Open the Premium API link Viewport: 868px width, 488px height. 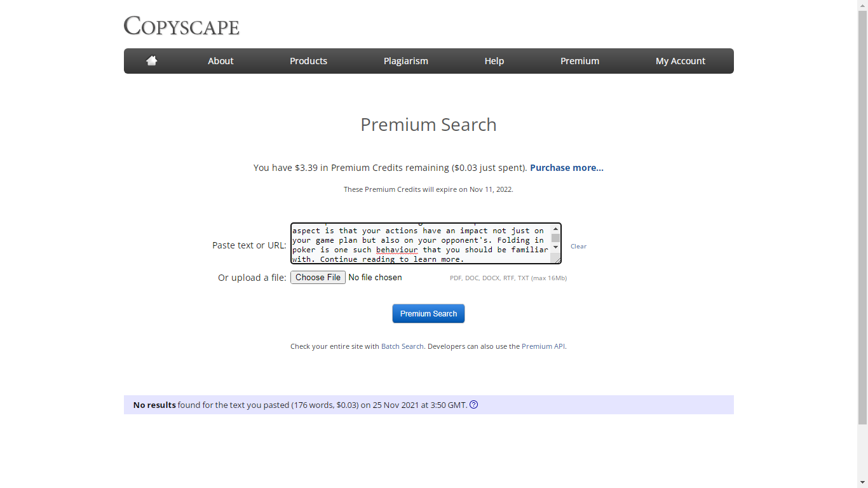pos(543,346)
